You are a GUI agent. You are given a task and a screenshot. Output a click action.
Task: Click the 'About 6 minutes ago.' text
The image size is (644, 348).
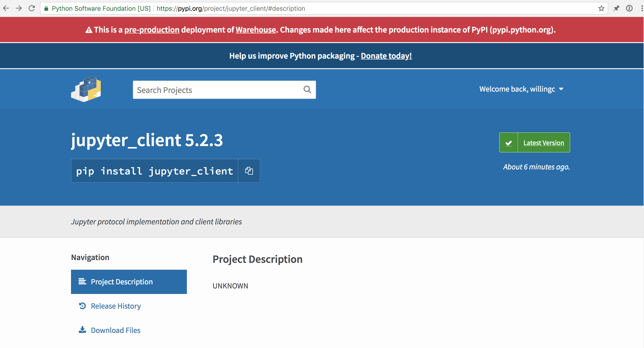click(537, 167)
